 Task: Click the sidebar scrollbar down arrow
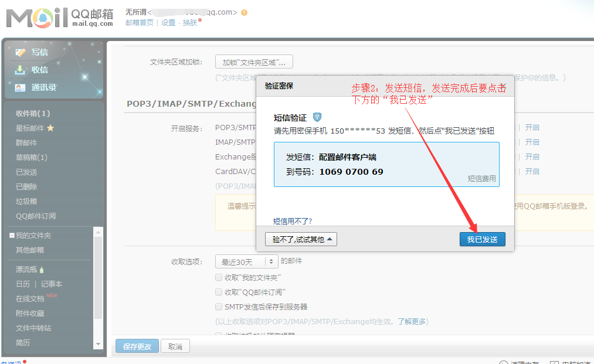(x=98, y=344)
